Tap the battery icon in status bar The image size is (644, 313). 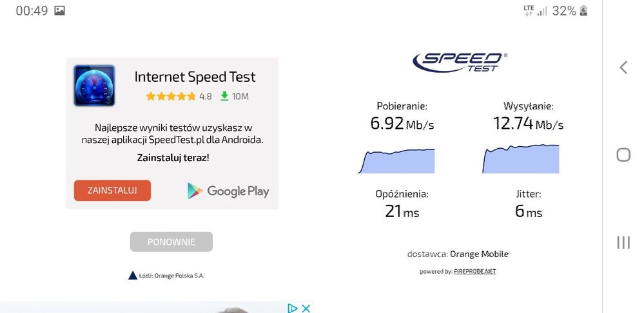click(x=584, y=11)
